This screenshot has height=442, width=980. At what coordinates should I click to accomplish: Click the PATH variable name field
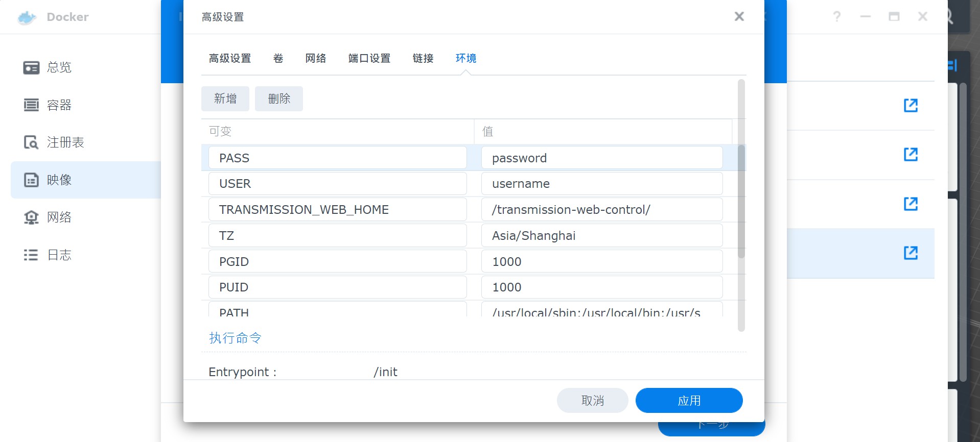point(338,309)
